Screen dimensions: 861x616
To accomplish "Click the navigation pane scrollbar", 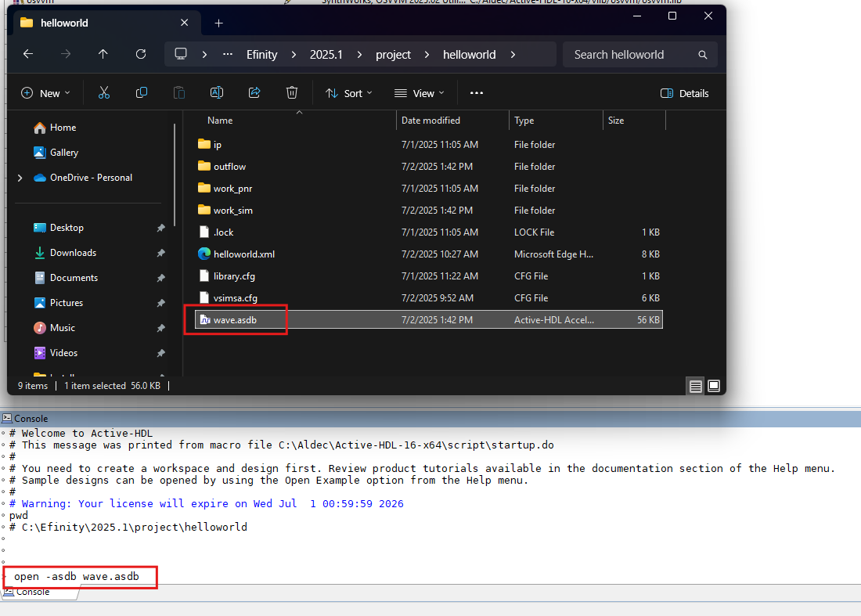I will tap(175, 175).
